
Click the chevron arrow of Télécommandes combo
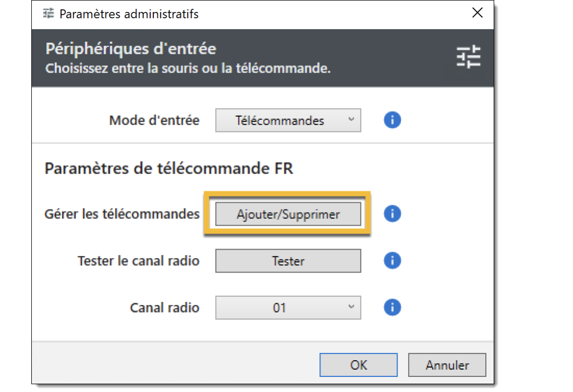(x=352, y=119)
